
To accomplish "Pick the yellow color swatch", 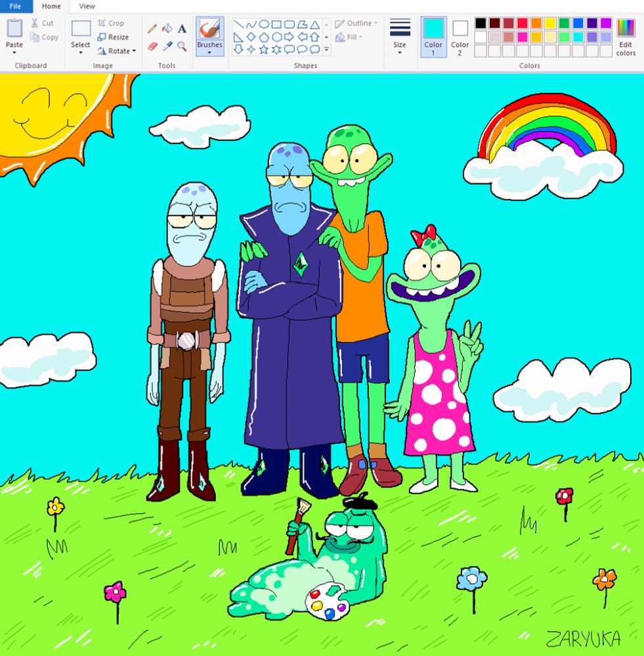I will (550, 23).
